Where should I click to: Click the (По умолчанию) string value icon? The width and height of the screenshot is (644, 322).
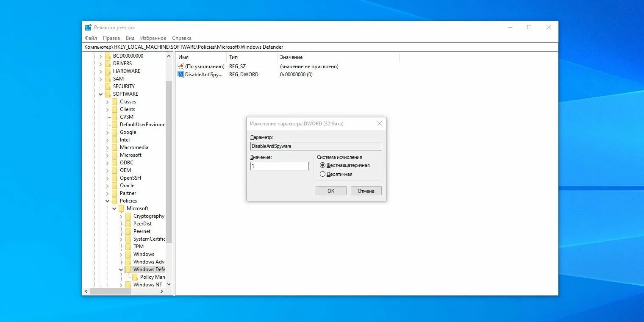click(181, 66)
